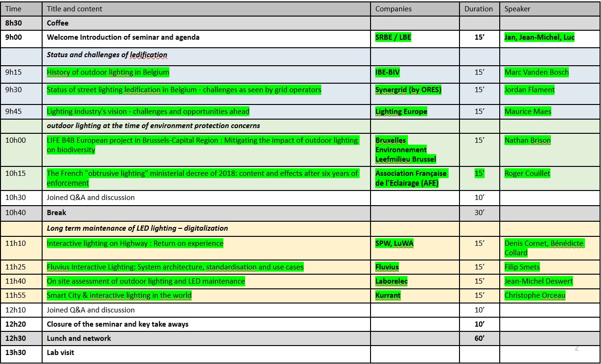Click the highlighted 15' duration in the 10h15 row
This screenshot has width=601, height=364.
pos(479,173)
